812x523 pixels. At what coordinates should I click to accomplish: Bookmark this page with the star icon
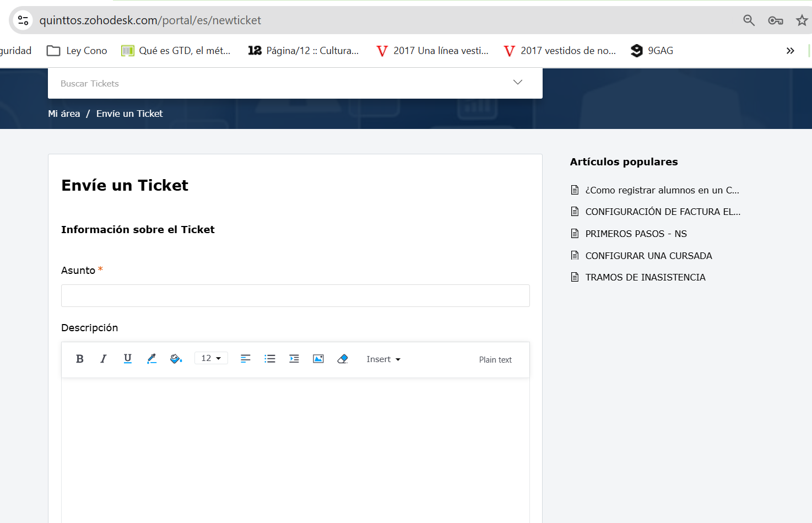point(802,20)
